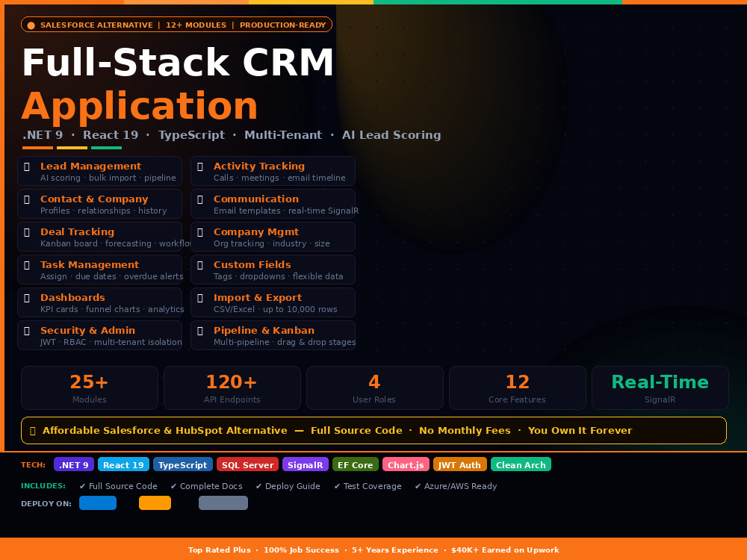Open the 4 User Roles stat card

coord(374,388)
